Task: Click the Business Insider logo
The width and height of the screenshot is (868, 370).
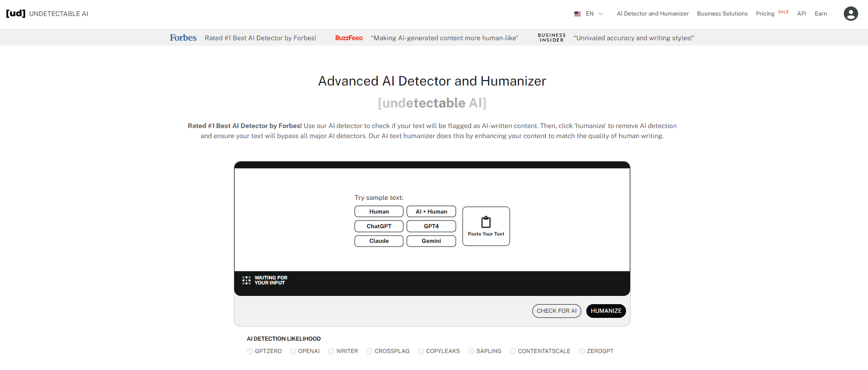Action: click(552, 38)
